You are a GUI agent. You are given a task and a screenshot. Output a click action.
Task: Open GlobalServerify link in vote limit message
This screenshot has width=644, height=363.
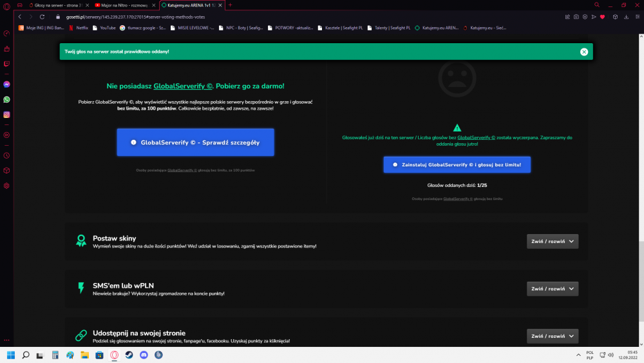tap(477, 138)
